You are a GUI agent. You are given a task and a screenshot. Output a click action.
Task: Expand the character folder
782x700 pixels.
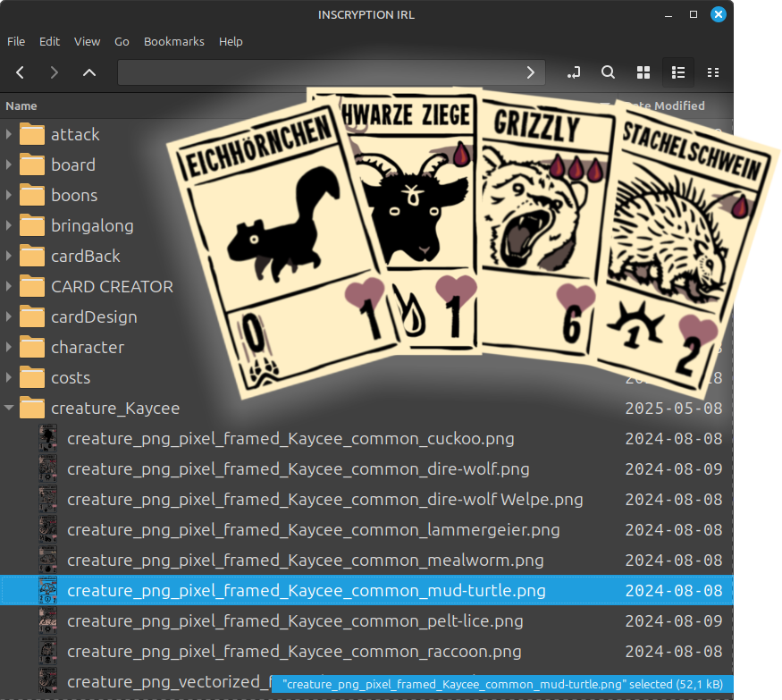pyautogui.click(x=8, y=347)
